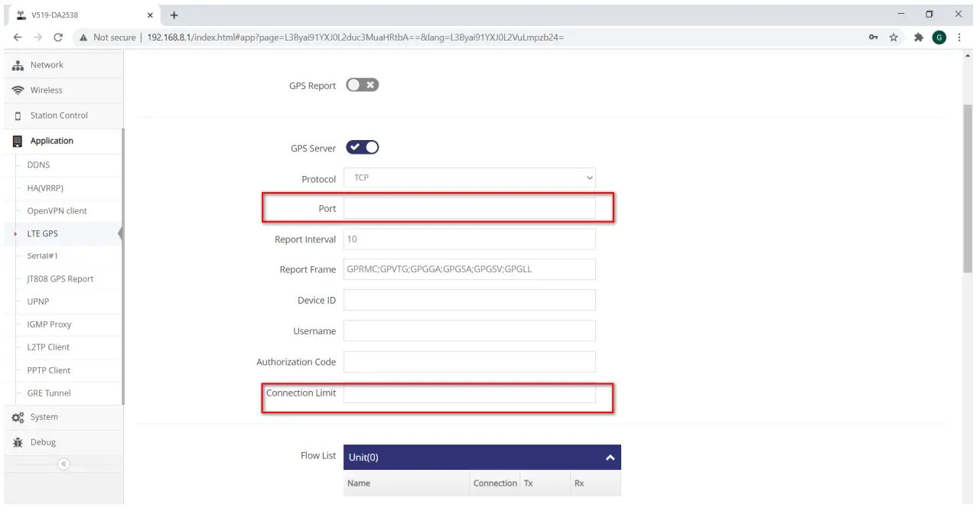Collapse the sidebar with double-chevron button

click(x=63, y=464)
